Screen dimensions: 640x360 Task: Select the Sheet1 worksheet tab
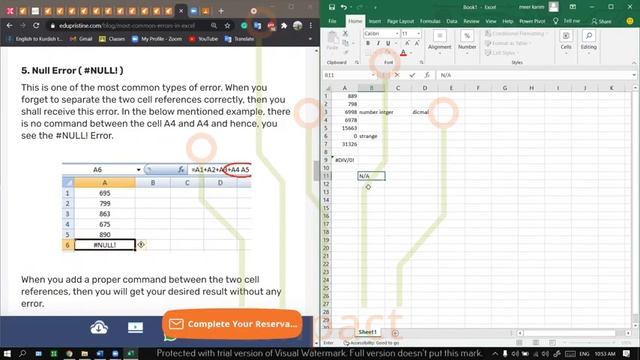pyautogui.click(x=367, y=332)
